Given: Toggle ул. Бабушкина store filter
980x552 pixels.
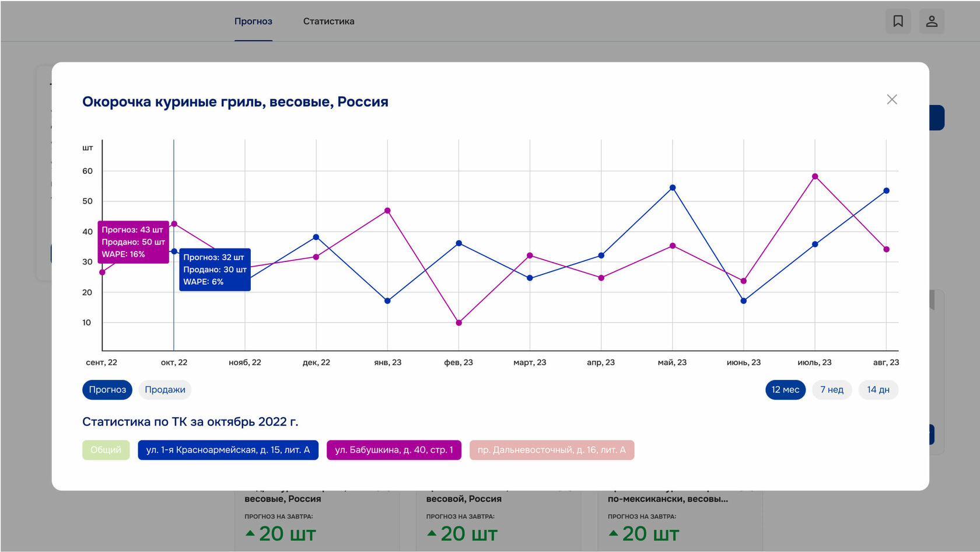Looking at the screenshot, I should coord(394,450).
